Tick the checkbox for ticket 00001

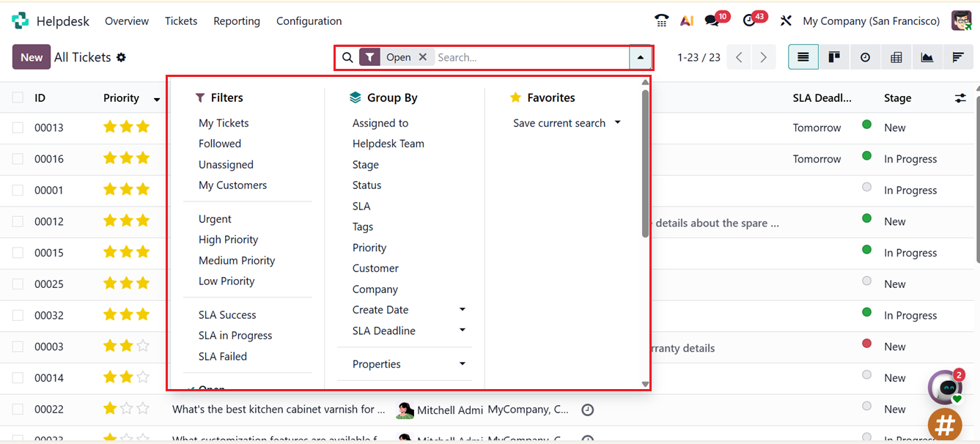pyautogui.click(x=18, y=190)
